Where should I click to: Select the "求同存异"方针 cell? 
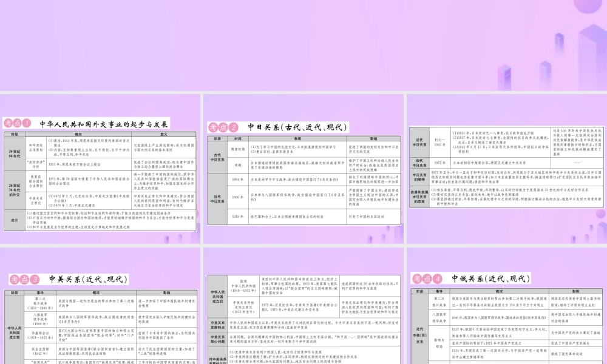pos(36,164)
